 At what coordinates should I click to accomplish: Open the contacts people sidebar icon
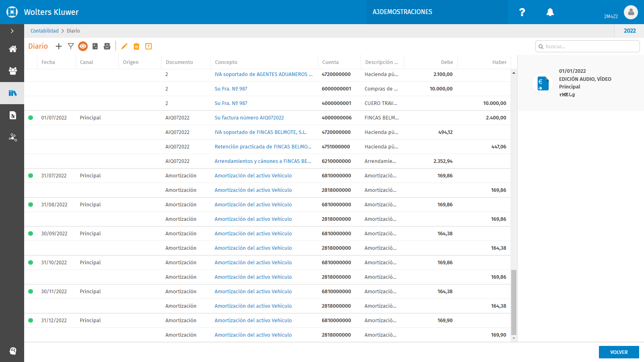[12, 71]
